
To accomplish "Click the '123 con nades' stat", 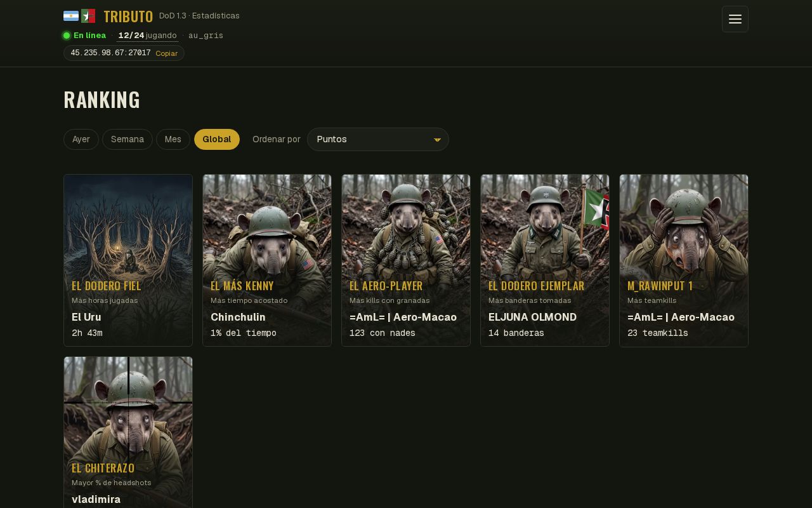I will (383, 333).
